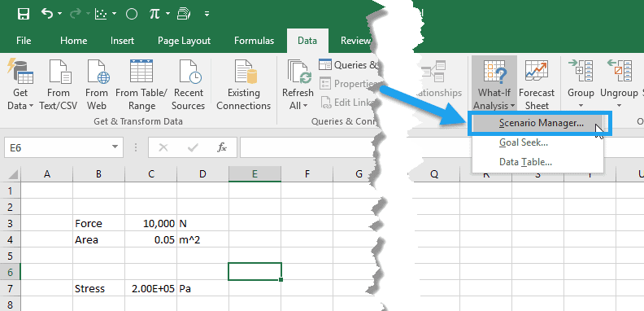Click the print preview quick access icon
644x311 pixels.
183,15
